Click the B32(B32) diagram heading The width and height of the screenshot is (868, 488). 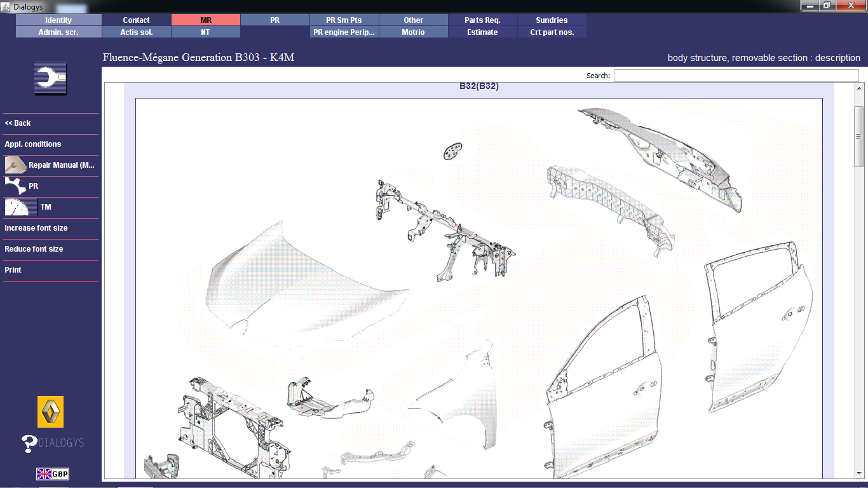(x=479, y=86)
